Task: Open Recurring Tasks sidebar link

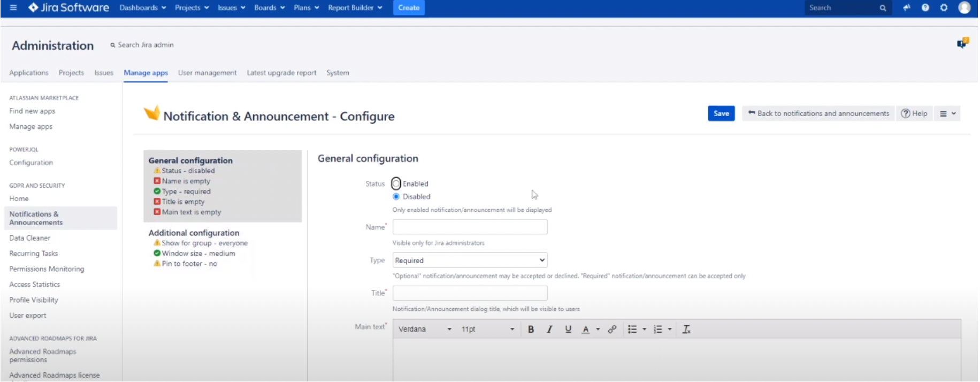Action: tap(33, 254)
